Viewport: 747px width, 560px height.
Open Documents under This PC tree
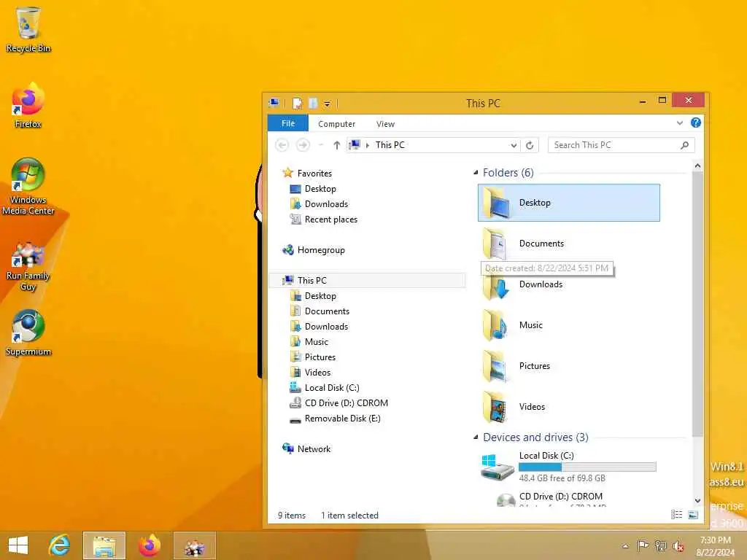pyautogui.click(x=320, y=311)
